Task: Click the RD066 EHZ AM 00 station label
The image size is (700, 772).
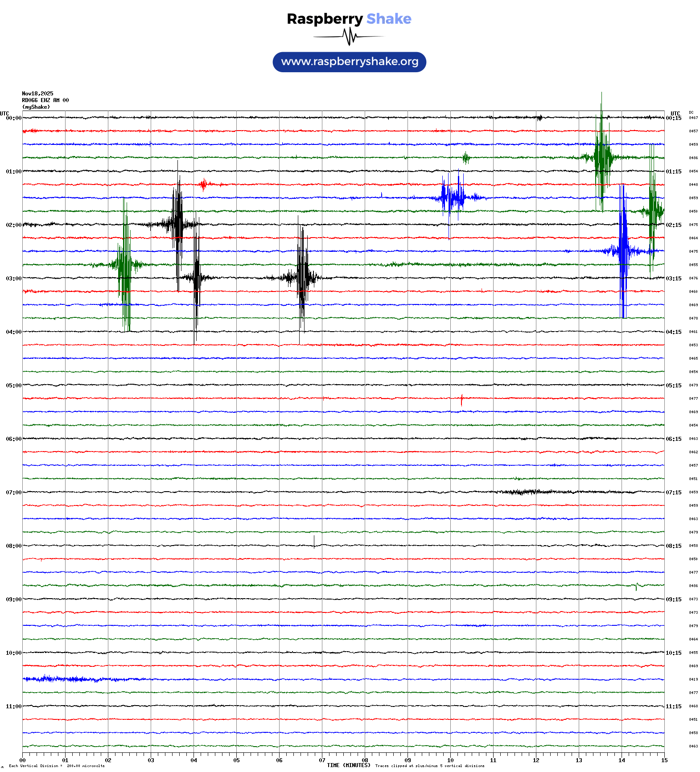Action: 45,100
